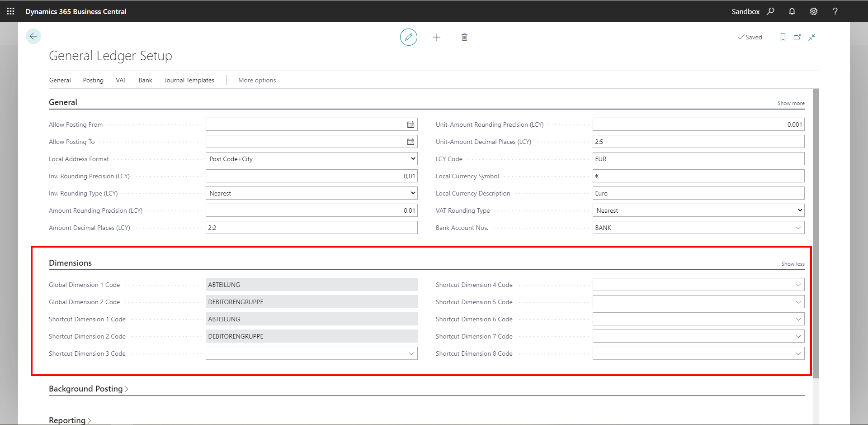Click Shortcut Dimension 1 Code field
868x425 pixels.
pos(311,319)
